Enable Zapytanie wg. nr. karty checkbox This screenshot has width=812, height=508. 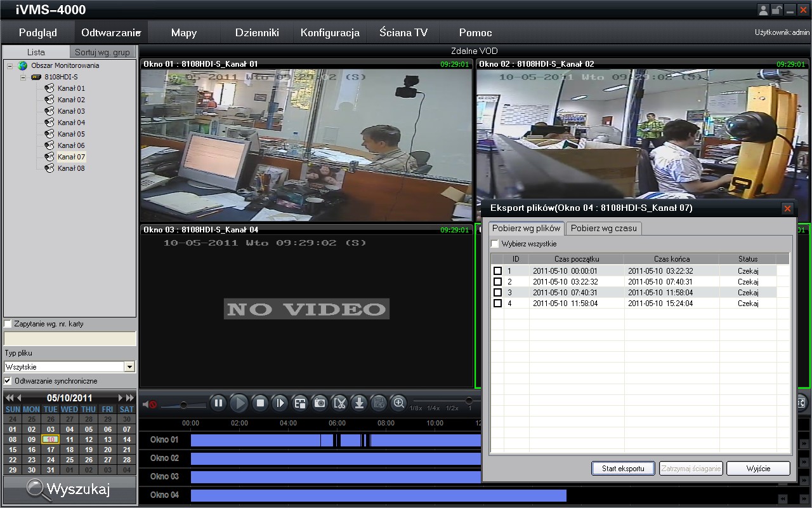tap(8, 324)
